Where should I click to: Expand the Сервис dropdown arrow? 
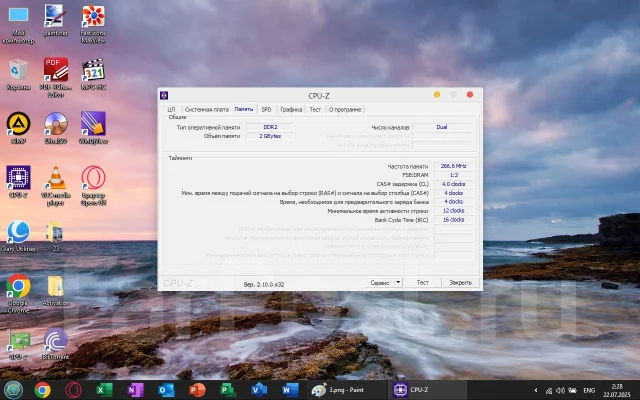click(398, 282)
